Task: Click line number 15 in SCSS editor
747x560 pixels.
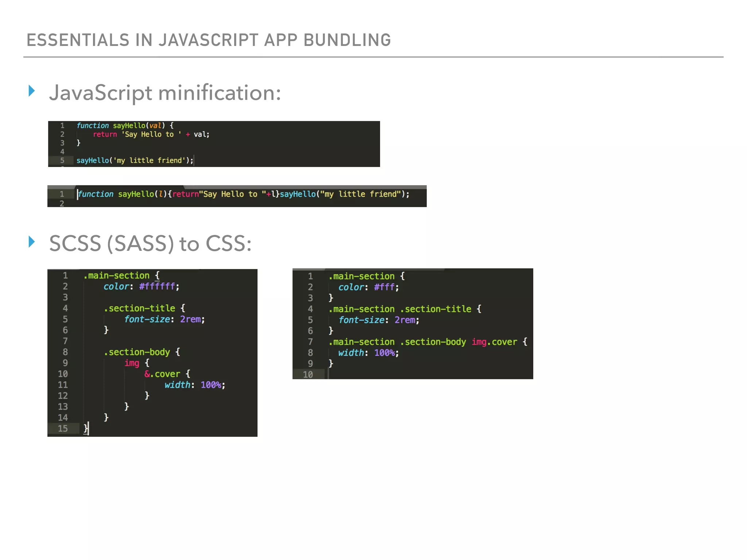Action: pyautogui.click(x=63, y=428)
